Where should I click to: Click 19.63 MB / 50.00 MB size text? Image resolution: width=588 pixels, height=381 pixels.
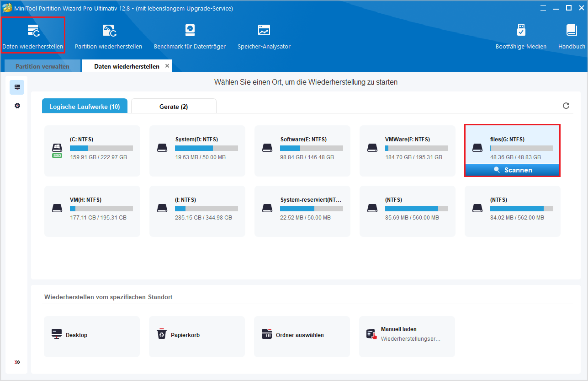(200, 157)
